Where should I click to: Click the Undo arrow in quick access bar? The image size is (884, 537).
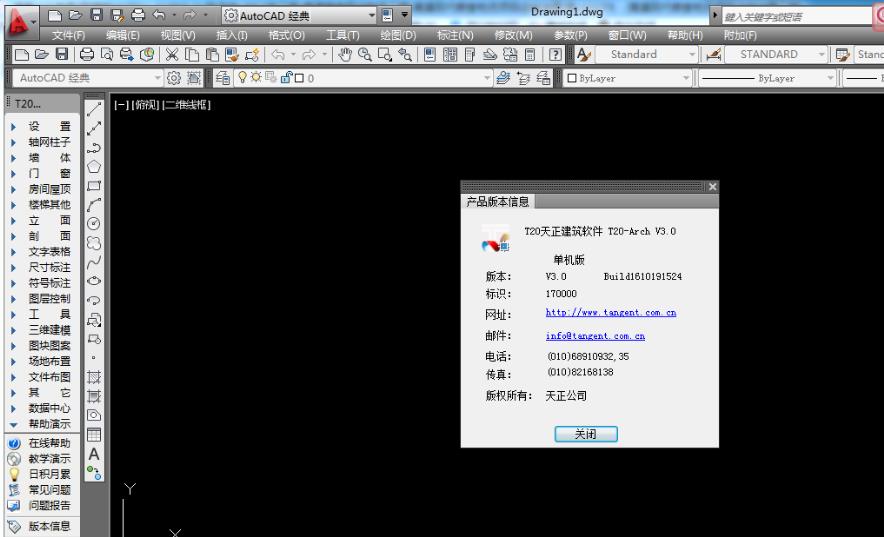(159, 15)
